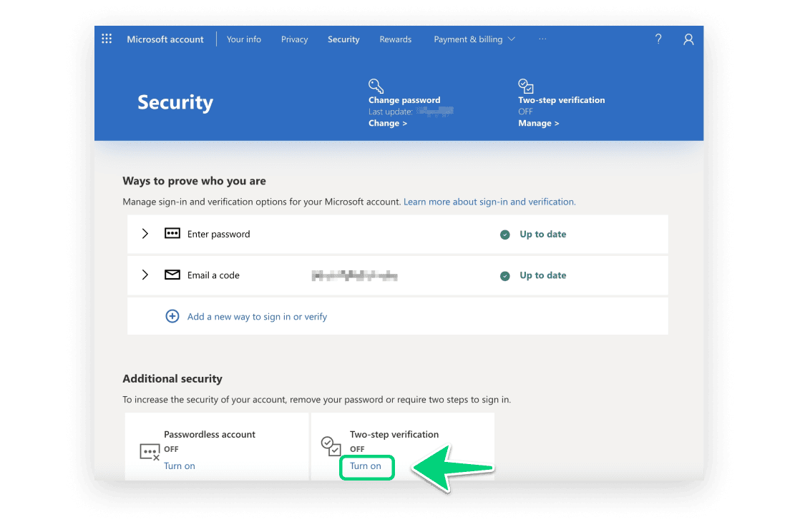Open the Rewards tab

tap(396, 39)
